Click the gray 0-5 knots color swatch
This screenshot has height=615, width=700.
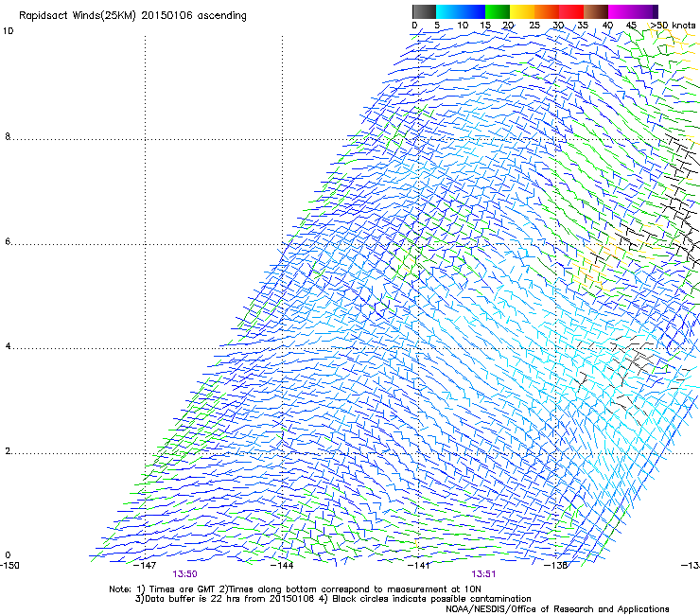pyautogui.click(x=424, y=11)
